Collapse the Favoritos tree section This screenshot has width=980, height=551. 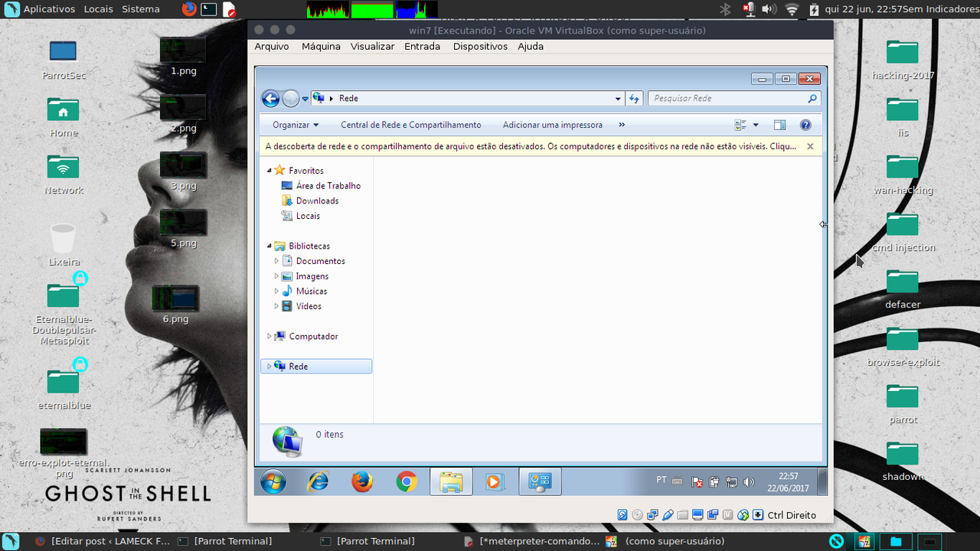pyautogui.click(x=269, y=171)
